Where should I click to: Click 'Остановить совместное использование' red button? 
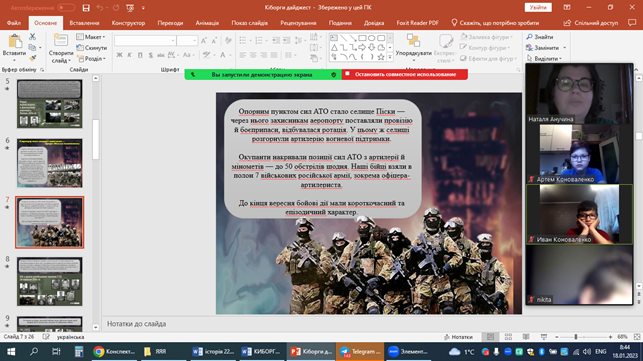point(405,74)
